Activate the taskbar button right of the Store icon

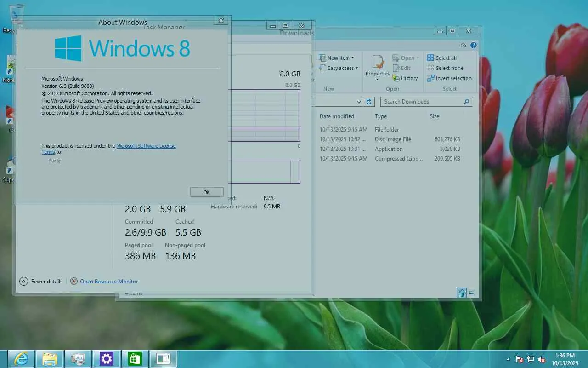point(164,359)
